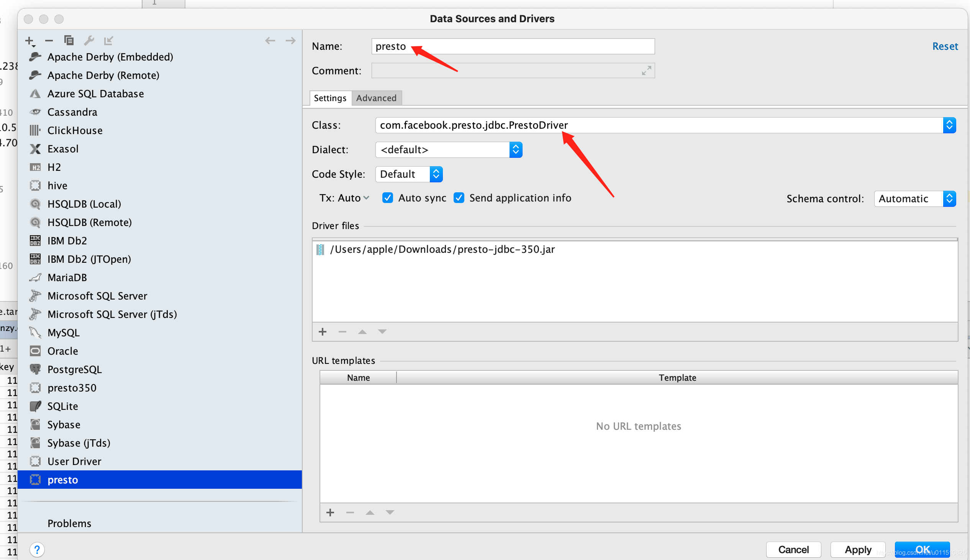Screen dimensions: 970x560
Task: Navigate back using the left arrow icon
Action: [x=270, y=40]
